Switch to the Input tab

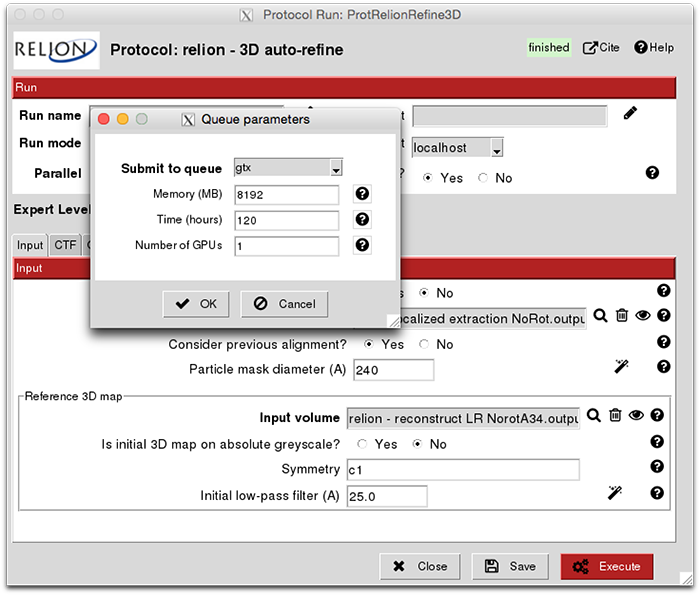tap(30, 246)
